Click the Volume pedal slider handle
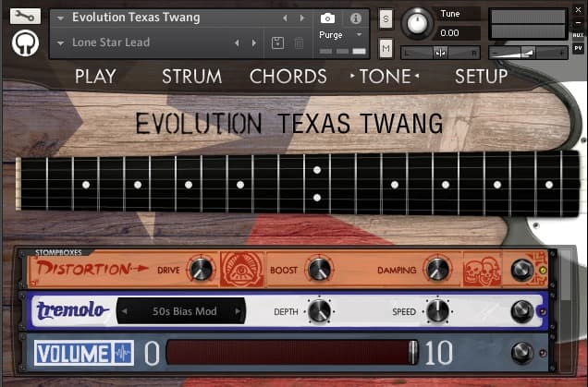This screenshot has width=588, height=387. coord(413,353)
